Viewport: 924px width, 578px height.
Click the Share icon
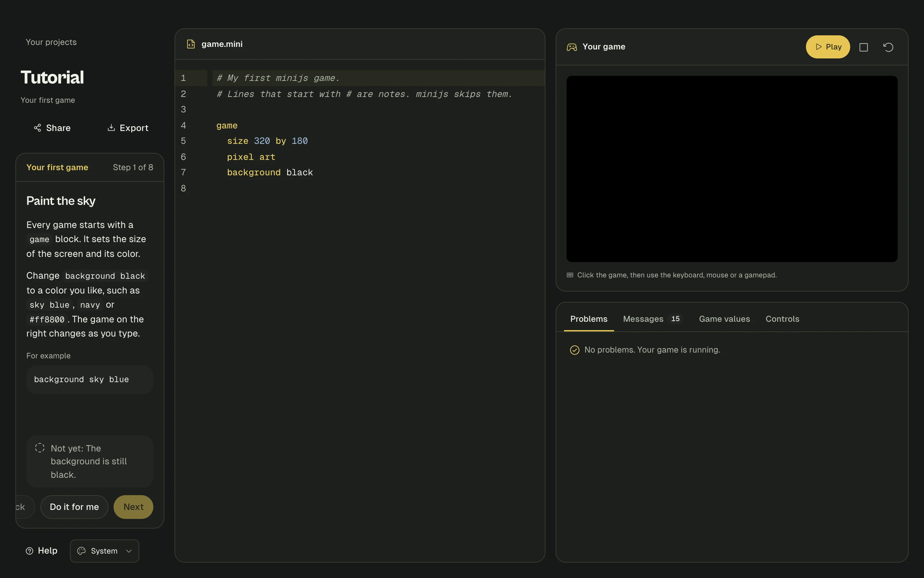(x=38, y=128)
